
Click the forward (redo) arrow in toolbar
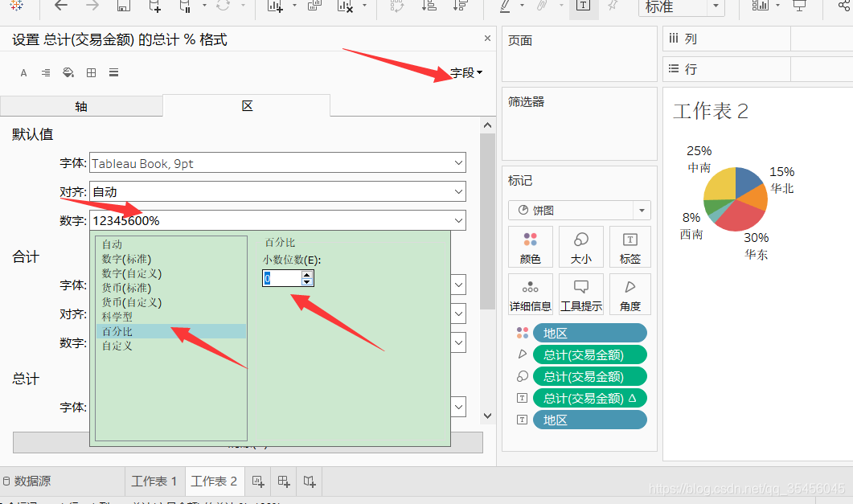(92, 6)
